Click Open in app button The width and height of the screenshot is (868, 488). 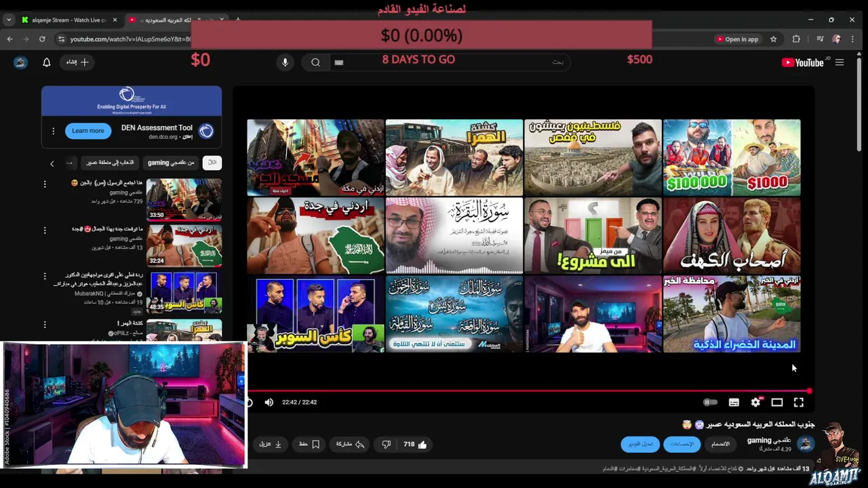click(x=737, y=39)
